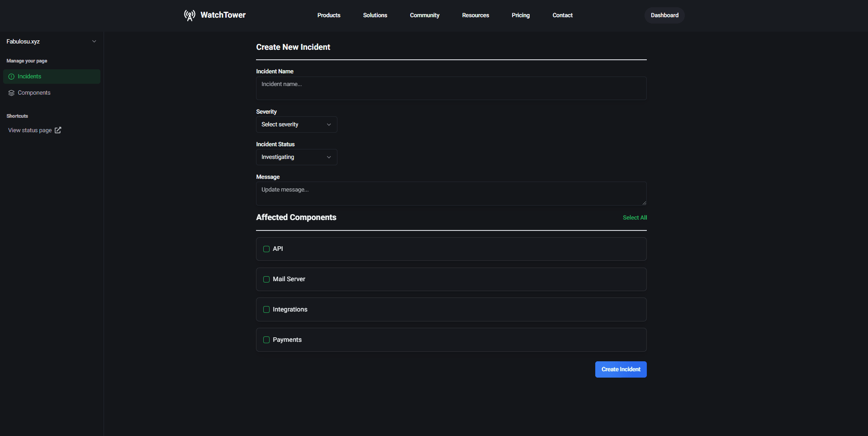This screenshot has height=436, width=868.
Task: Open the Incident Status dropdown showing Investigating
Action: coord(296,157)
